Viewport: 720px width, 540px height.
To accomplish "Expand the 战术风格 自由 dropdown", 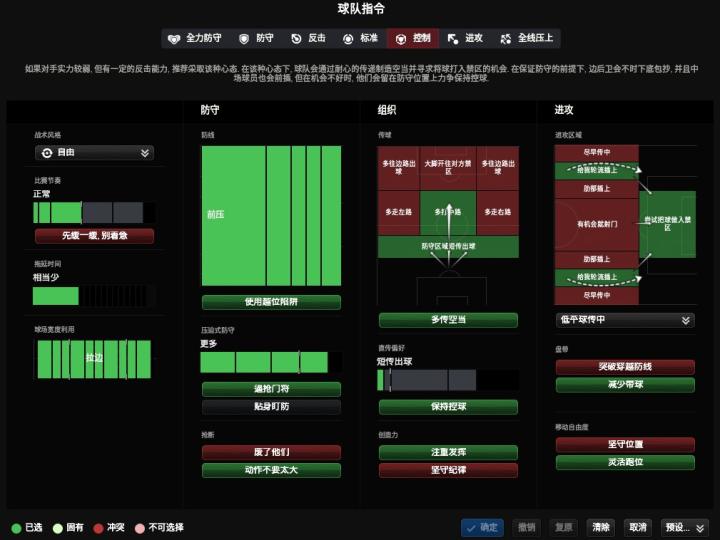I will pyautogui.click(x=145, y=153).
